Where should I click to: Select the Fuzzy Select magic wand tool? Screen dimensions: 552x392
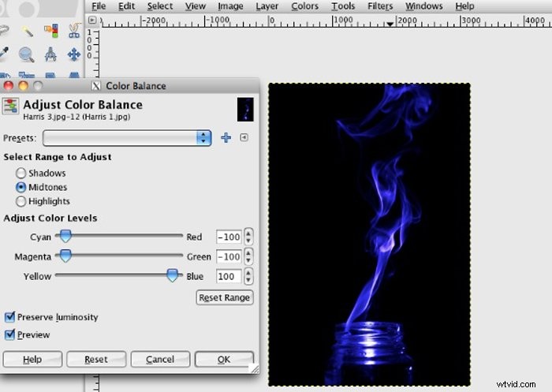(x=28, y=31)
